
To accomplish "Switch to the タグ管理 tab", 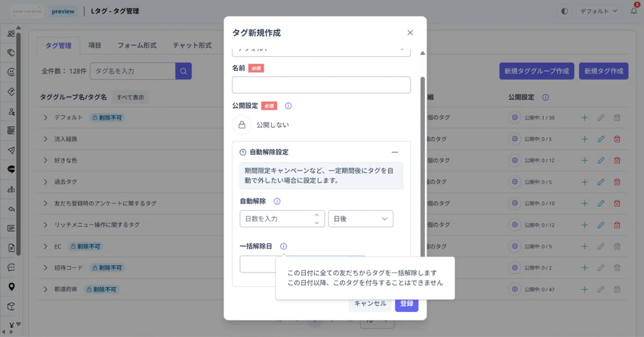I will pos(58,46).
